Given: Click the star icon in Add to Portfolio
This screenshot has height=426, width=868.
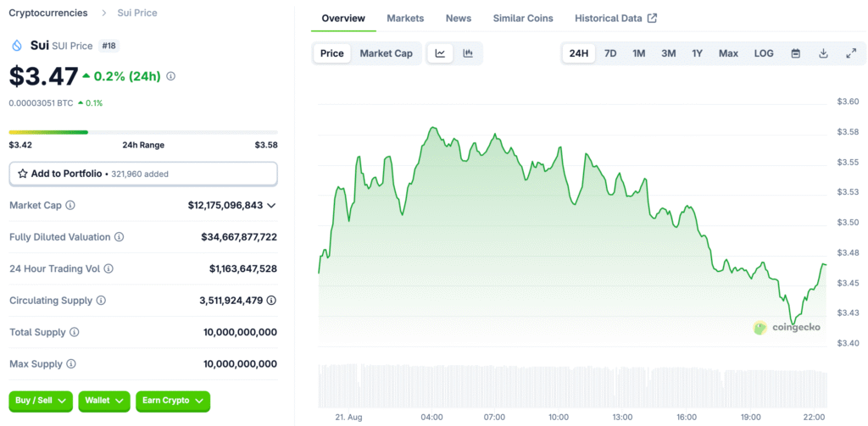Looking at the screenshot, I should 23,174.
